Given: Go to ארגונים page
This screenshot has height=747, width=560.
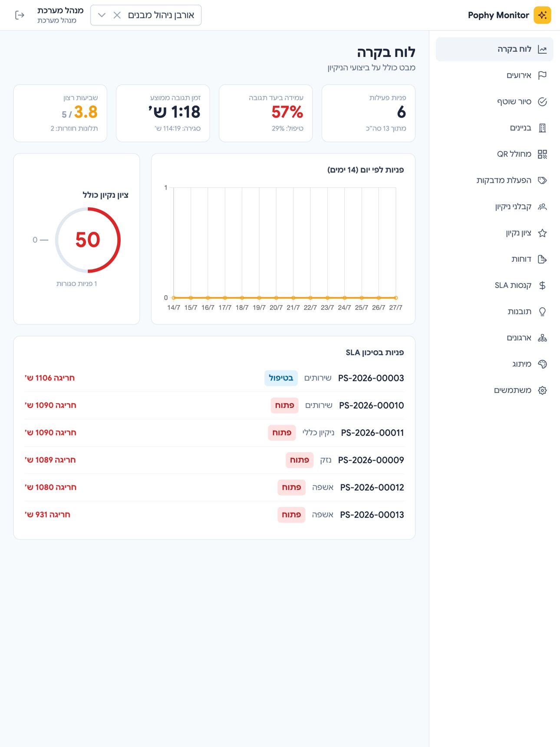Looking at the screenshot, I should [x=494, y=338].
